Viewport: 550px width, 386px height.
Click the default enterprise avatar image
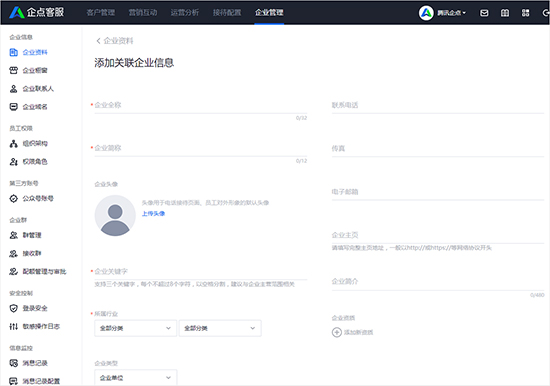tap(115, 215)
